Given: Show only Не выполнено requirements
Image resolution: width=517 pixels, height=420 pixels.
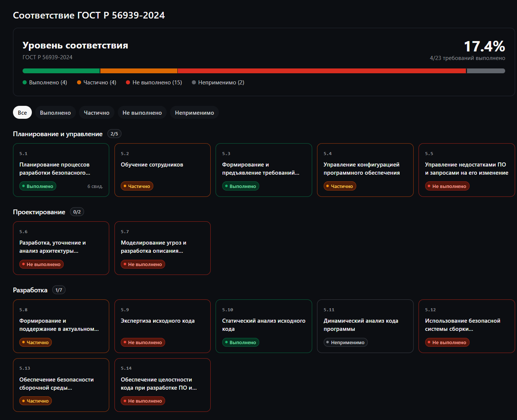Looking at the screenshot, I should [142, 112].
